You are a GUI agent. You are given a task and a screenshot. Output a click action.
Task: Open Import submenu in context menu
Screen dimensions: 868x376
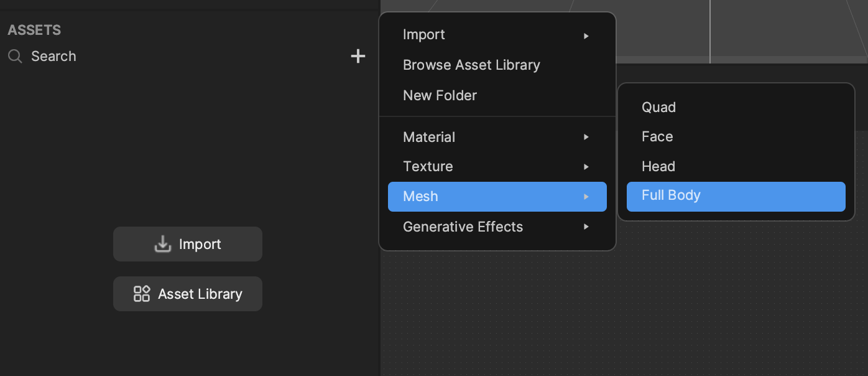[497, 35]
